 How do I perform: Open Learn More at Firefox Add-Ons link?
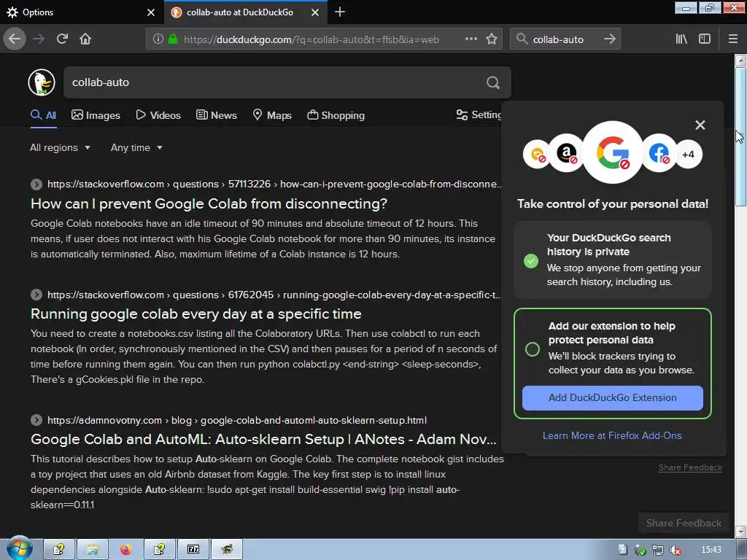612,435
